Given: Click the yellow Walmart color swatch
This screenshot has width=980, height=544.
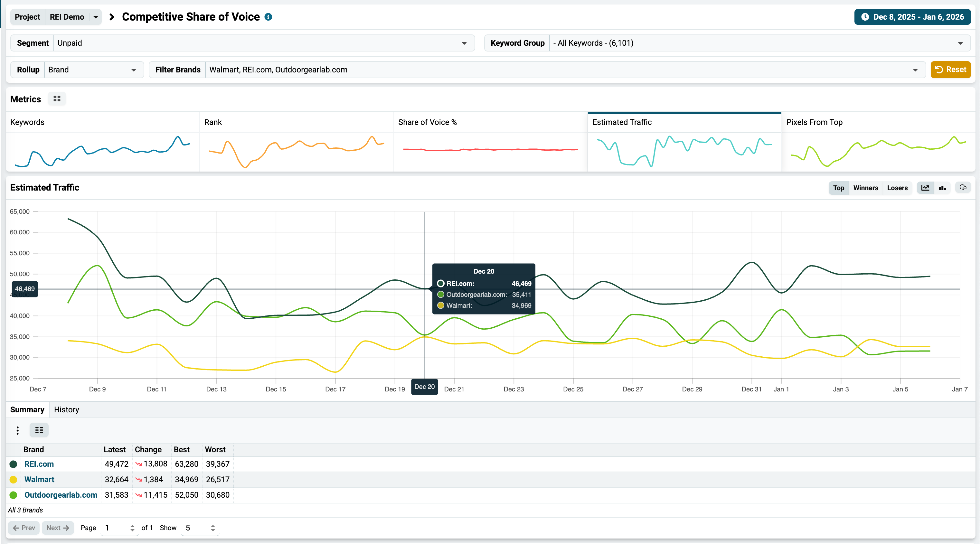Looking at the screenshot, I should [13, 480].
